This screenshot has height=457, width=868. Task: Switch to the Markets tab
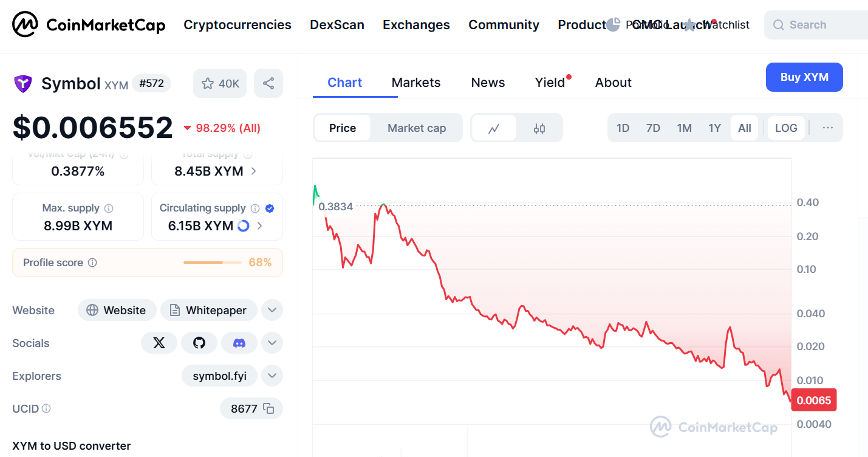tap(416, 83)
